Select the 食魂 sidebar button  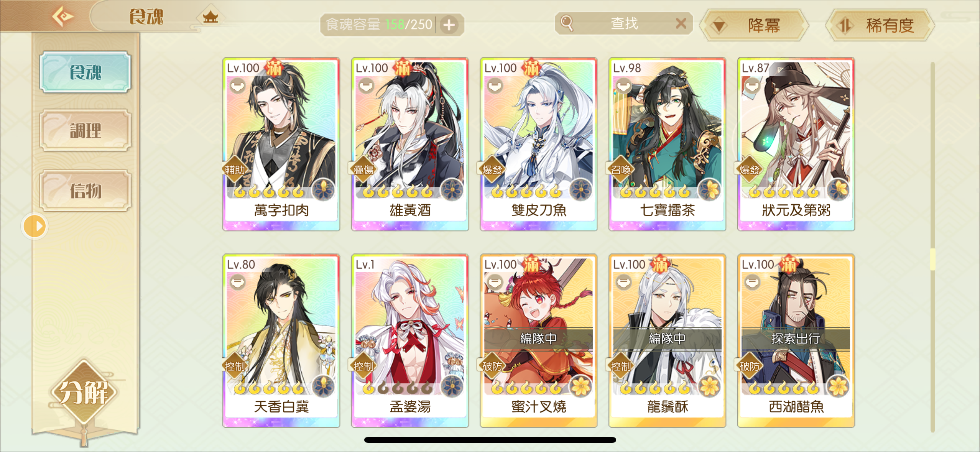coord(85,72)
